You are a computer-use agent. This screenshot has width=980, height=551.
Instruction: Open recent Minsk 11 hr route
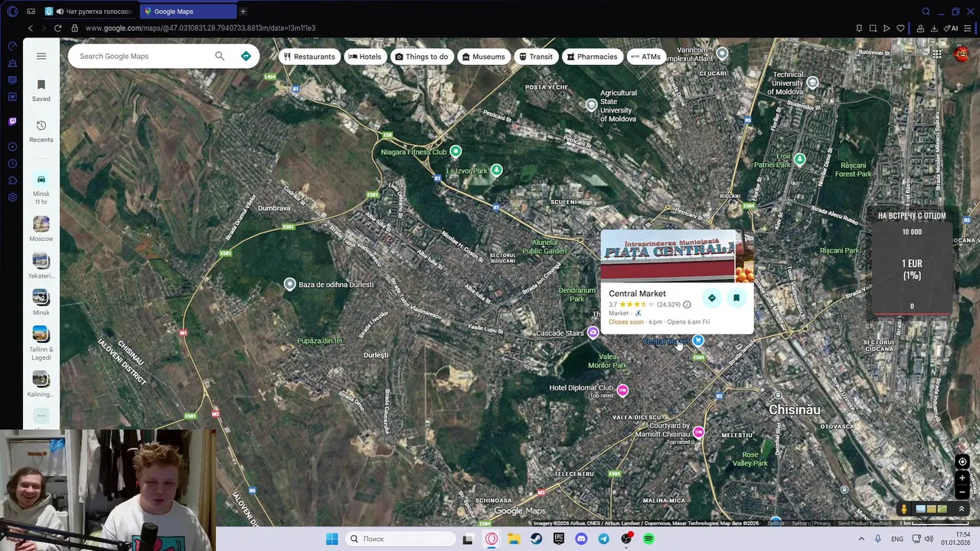(41, 187)
